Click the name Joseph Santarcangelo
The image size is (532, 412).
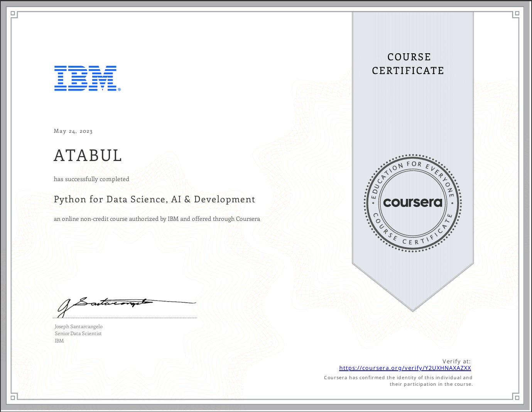(x=79, y=327)
